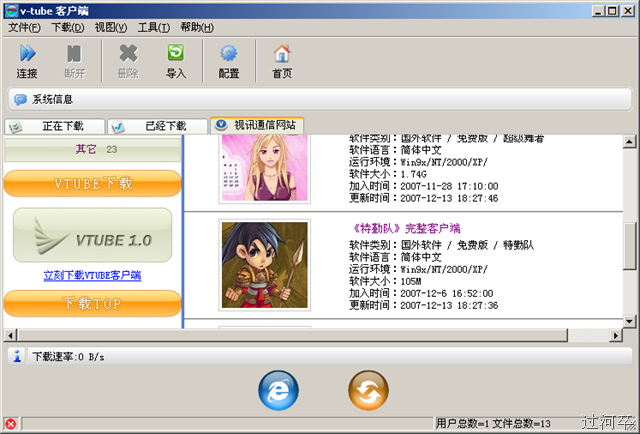
Task: Click the vertical scrollbar up arrow
Action: coord(629,142)
